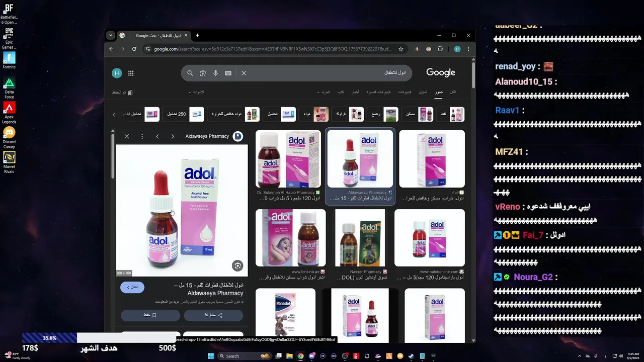Open the Epic Games desktop icon

click(x=9, y=39)
